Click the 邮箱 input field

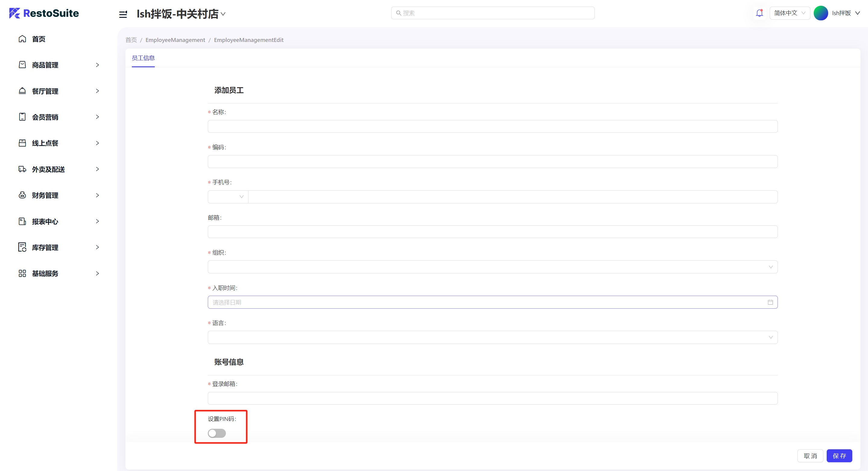[493, 232]
